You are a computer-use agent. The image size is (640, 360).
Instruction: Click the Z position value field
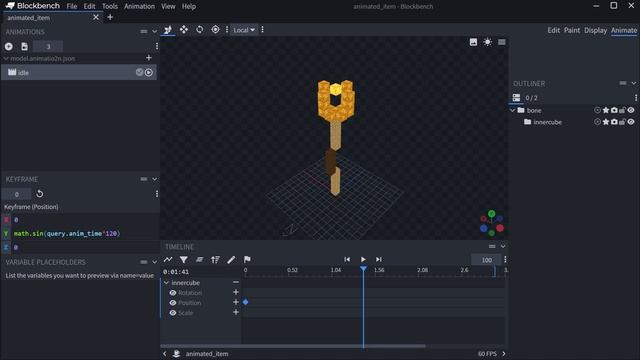(x=85, y=247)
